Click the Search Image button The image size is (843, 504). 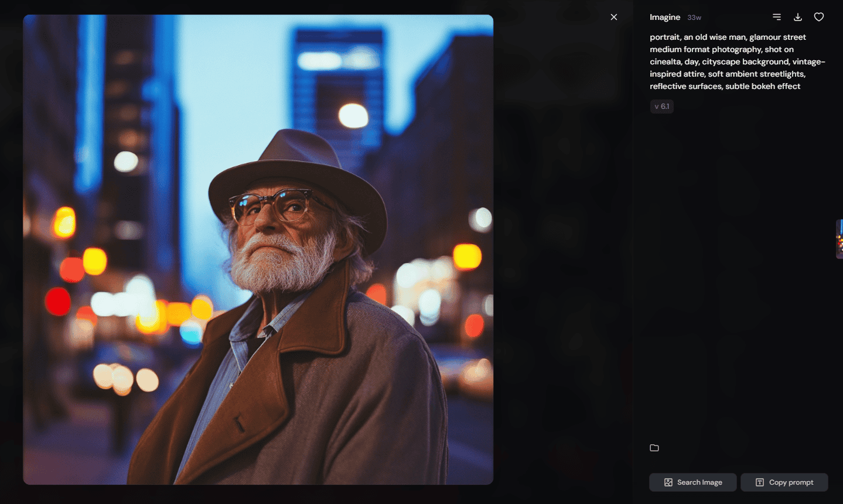tap(693, 482)
